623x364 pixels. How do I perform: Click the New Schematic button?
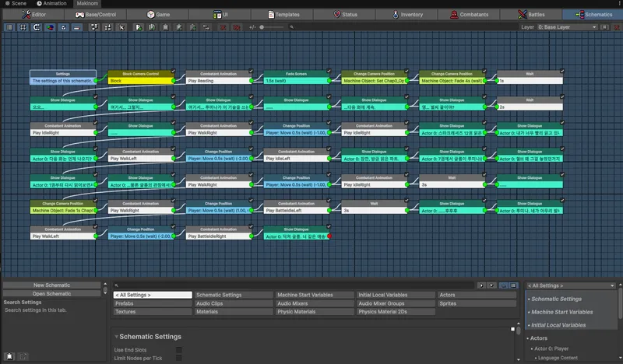51,285
